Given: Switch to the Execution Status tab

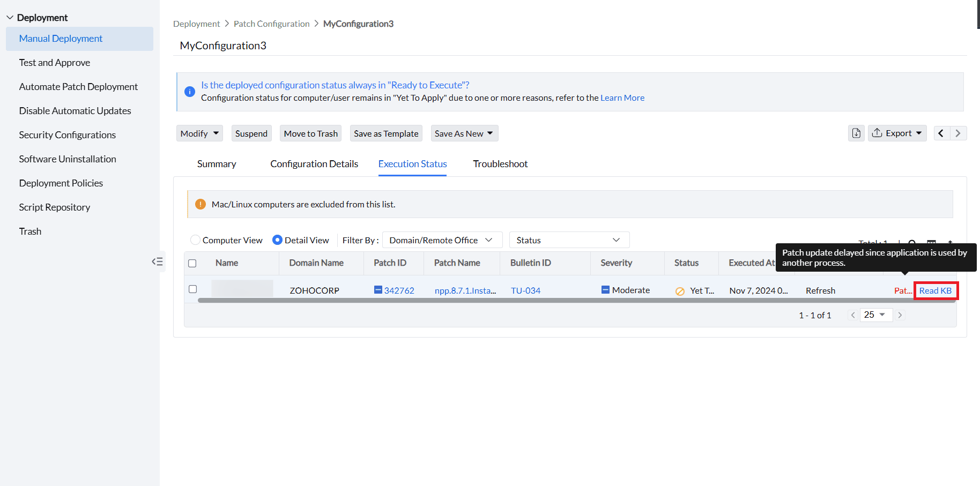Looking at the screenshot, I should coord(413,164).
